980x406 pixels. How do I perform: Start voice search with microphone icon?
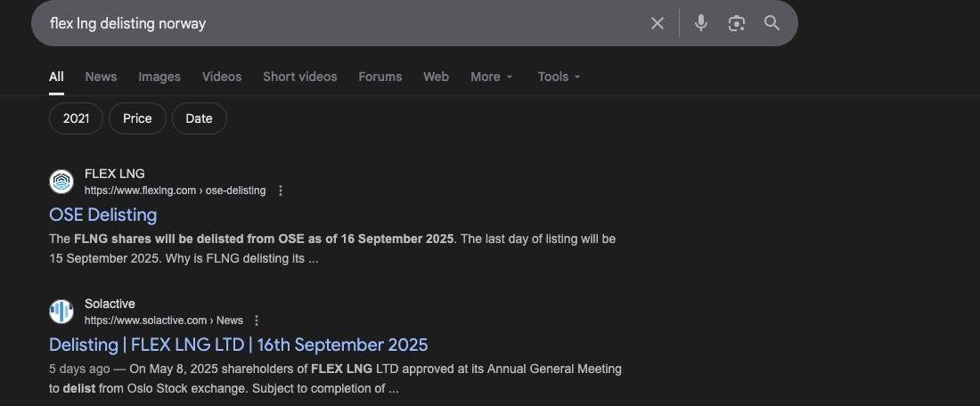tap(701, 23)
